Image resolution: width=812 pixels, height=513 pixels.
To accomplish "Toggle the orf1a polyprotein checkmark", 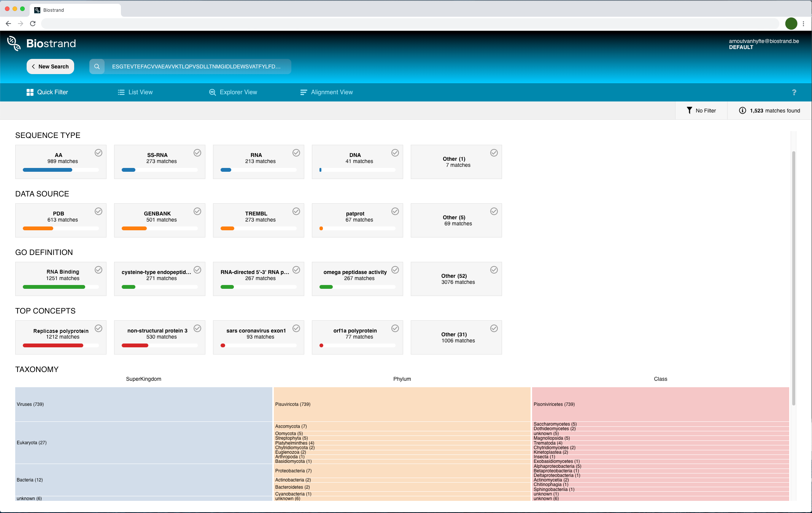I will click(395, 328).
